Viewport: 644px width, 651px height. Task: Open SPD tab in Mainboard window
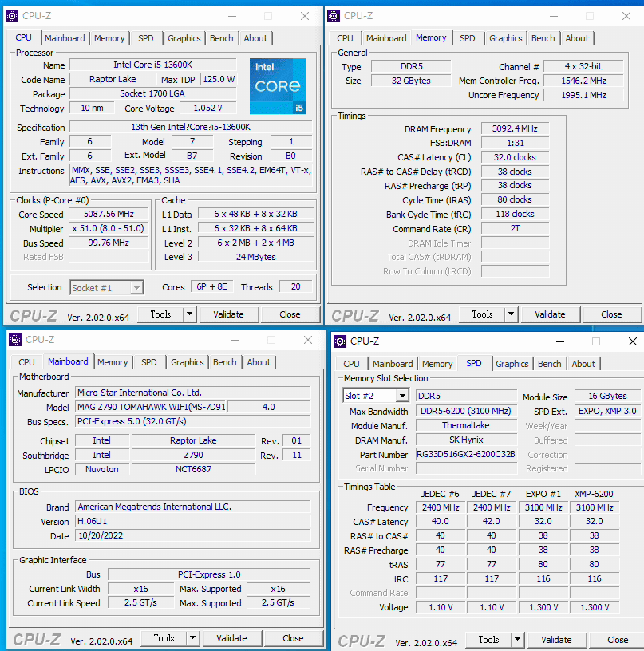point(148,362)
